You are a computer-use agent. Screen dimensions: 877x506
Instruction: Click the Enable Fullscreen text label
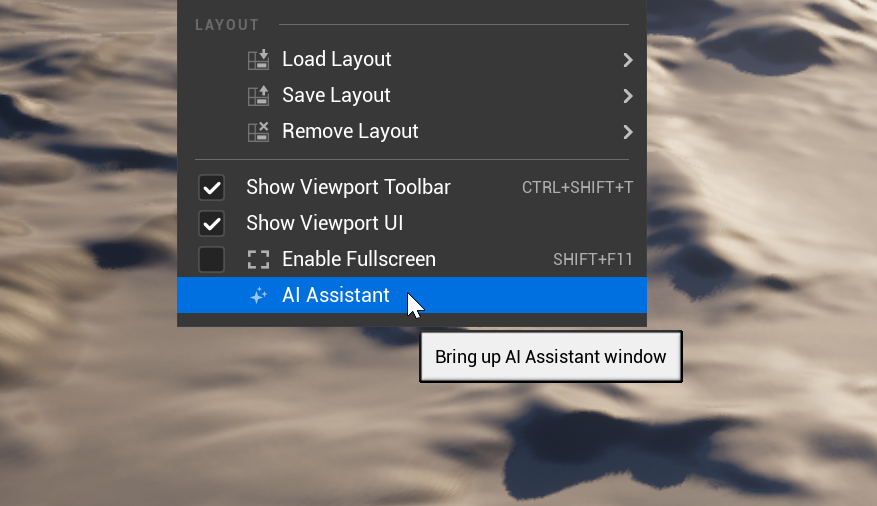coord(359,259)
